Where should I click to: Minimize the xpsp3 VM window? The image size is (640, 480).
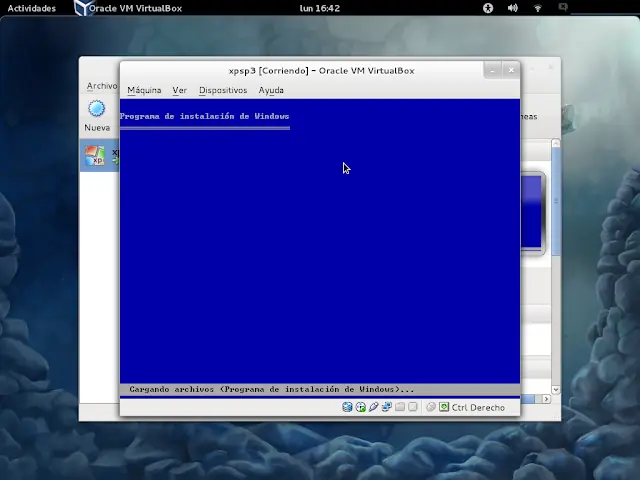493,70
